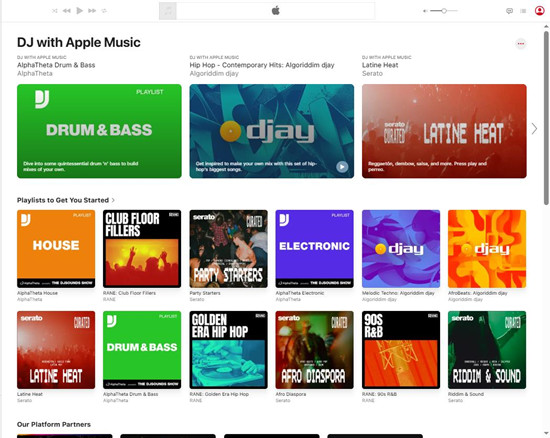Open the account profile menu
The height and width of the screenshot is (438, 550).
539,11
